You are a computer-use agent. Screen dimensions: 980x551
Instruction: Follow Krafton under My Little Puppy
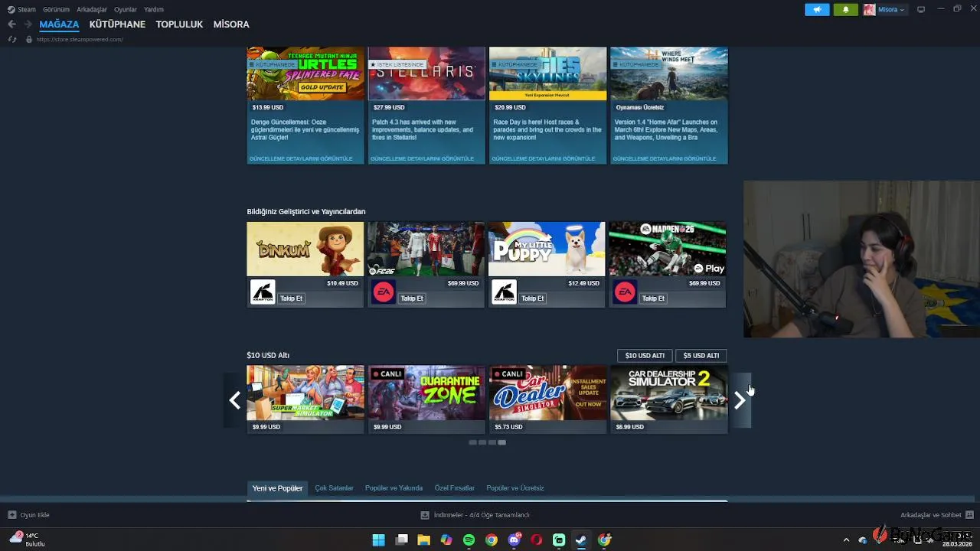pos(532,298)
